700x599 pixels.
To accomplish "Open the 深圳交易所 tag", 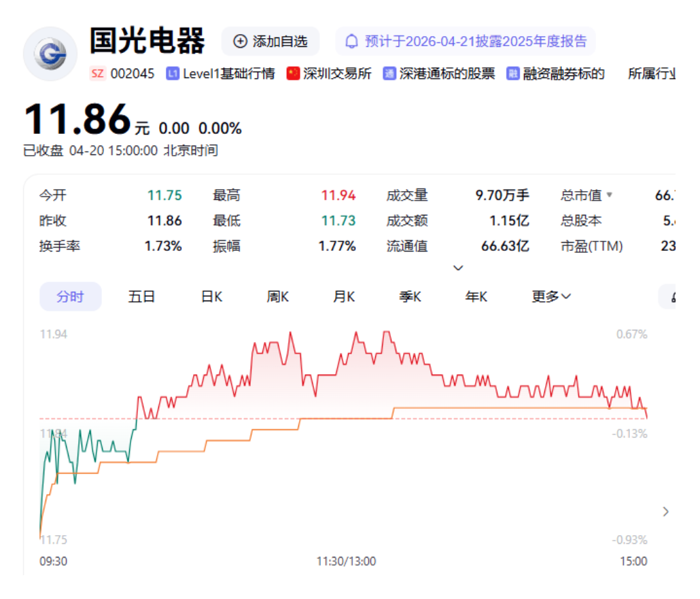I will point(337,73).
